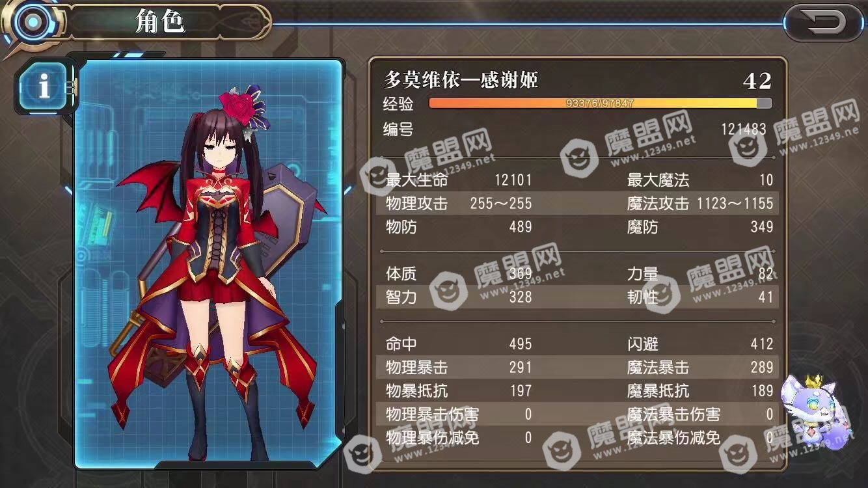Click the 闪避 stat entry
The width and height of the screenshot is (868, 488).
(700, 344)
